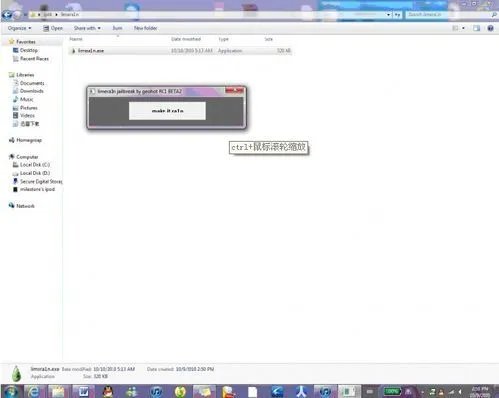Open Local Disk (C:)
499x398 pixels.
(x=35, y=165)
